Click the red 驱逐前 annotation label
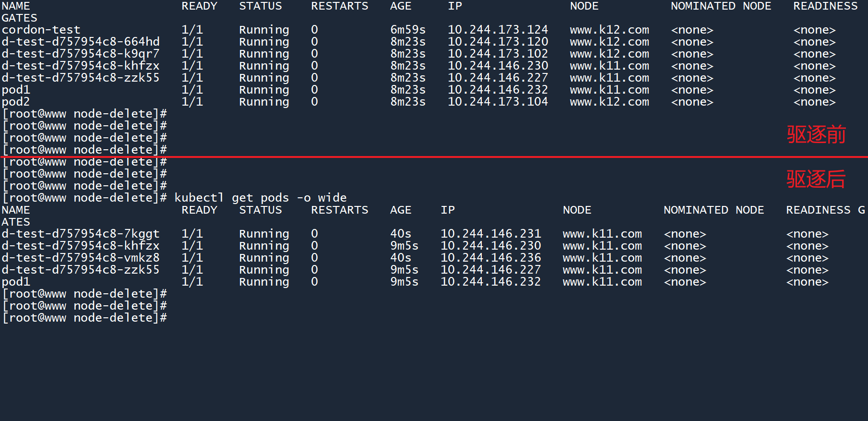The width and height of the screenshot is (868, 421). click(816, 135)
